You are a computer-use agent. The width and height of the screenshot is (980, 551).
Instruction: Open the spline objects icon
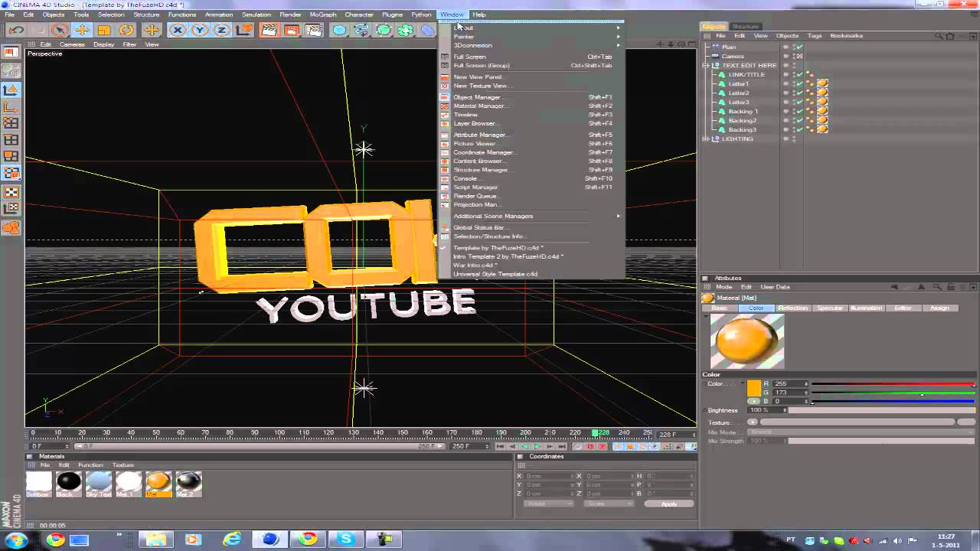point(361,31)
